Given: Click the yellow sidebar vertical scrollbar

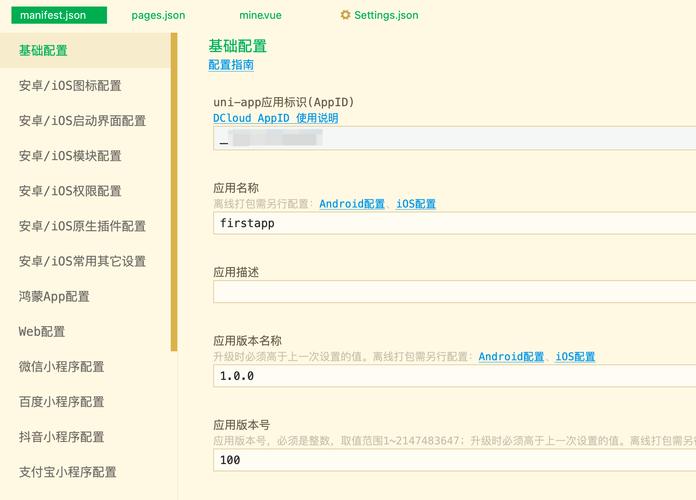Looking at the screenshot, I should pyautogui.click(x=174, y=192).
